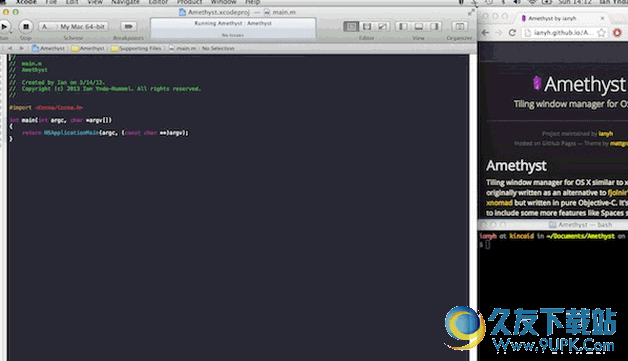Bookmark the page with the star icon
Screen dimensions: 628x361
coord(601,33)
